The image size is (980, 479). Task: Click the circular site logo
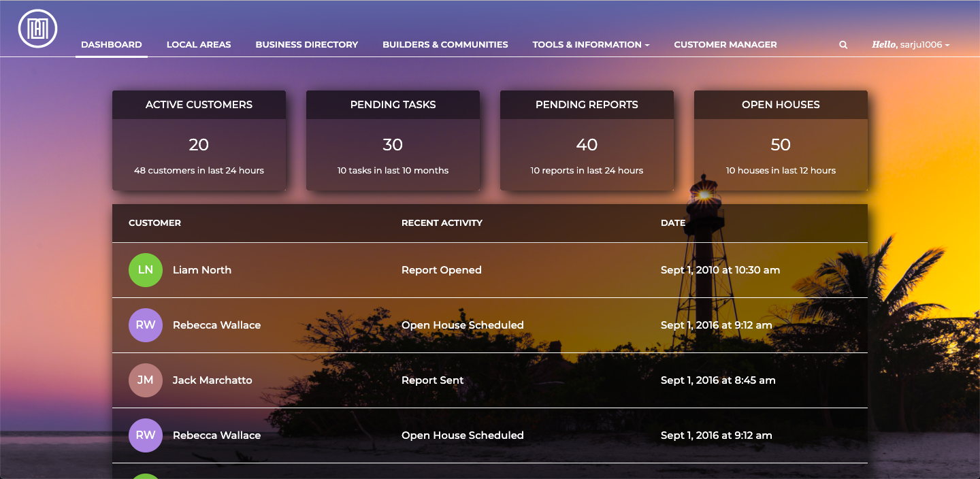(38, 29)
